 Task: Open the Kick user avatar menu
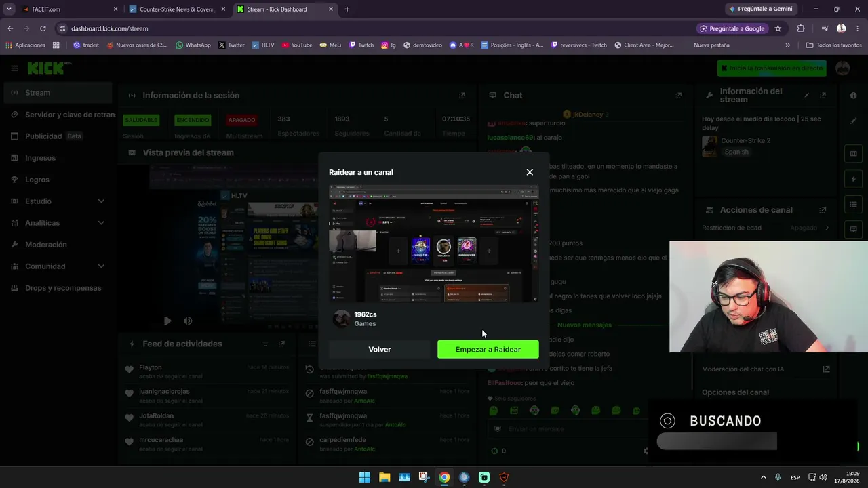pos(843,68)
